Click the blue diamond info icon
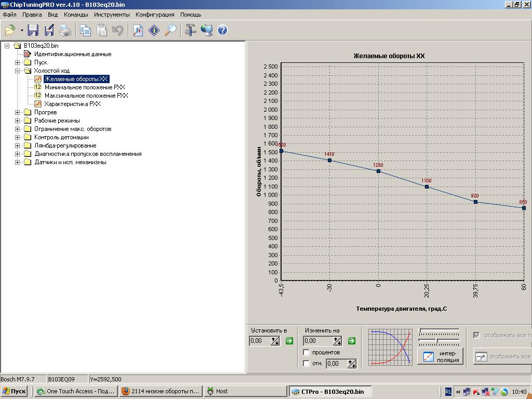Viewport: 532px width, 399px height. [x=154, y=31]
